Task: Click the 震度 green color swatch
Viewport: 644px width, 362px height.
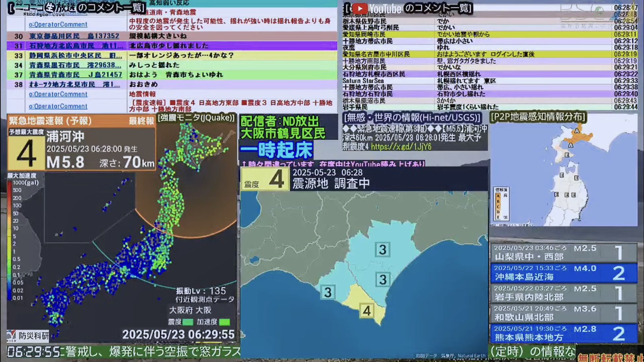Action: point(187,322)
